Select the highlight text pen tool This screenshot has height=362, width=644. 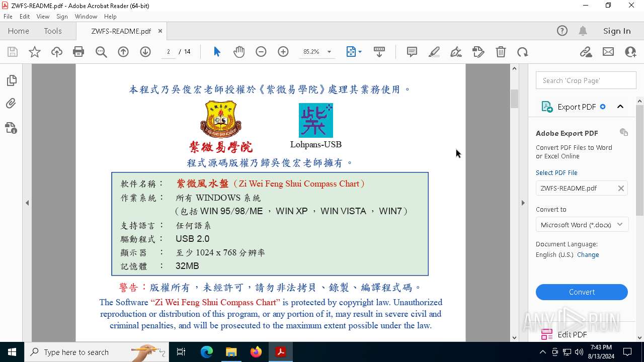click(434, 52)
